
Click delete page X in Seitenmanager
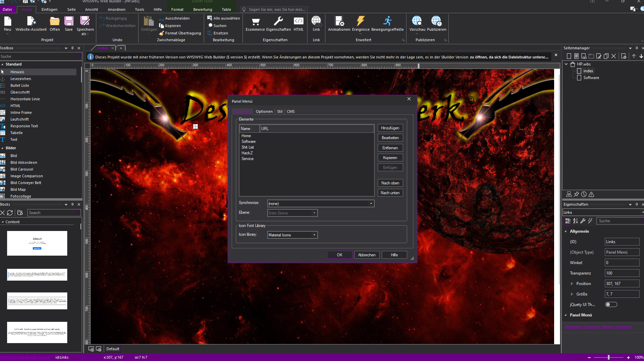tap(614, 56)
